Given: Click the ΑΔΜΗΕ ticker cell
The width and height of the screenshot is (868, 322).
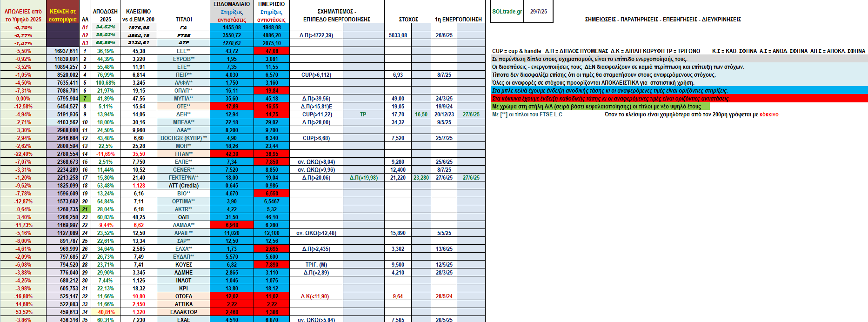Looking at the screenshot, I should click(x=184, y=273).
